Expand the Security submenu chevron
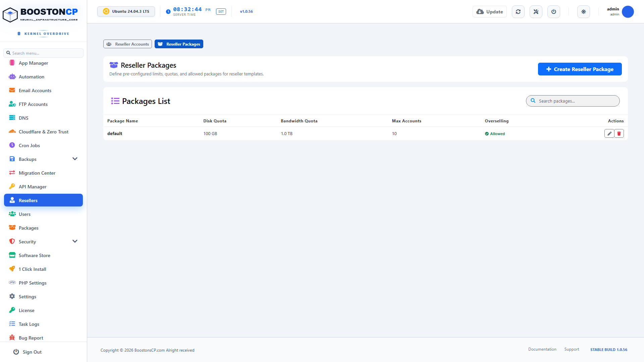644x362 pixels. [x=75, y=241]
